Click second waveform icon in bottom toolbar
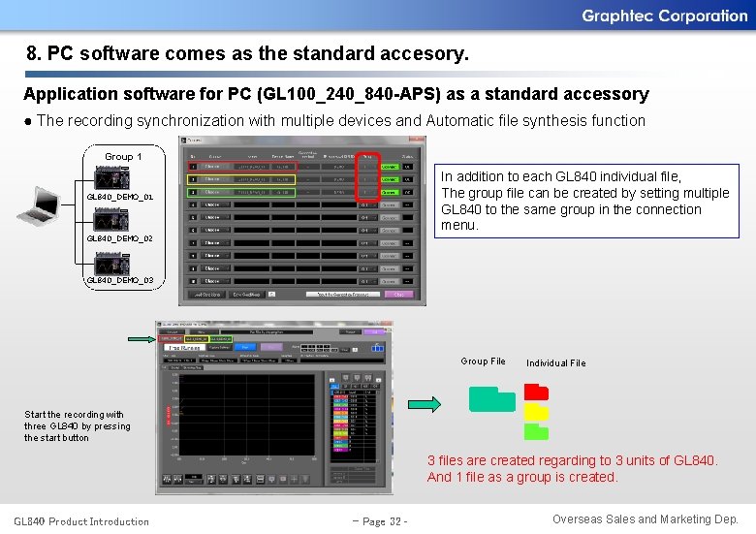 [x=177, y=479]
